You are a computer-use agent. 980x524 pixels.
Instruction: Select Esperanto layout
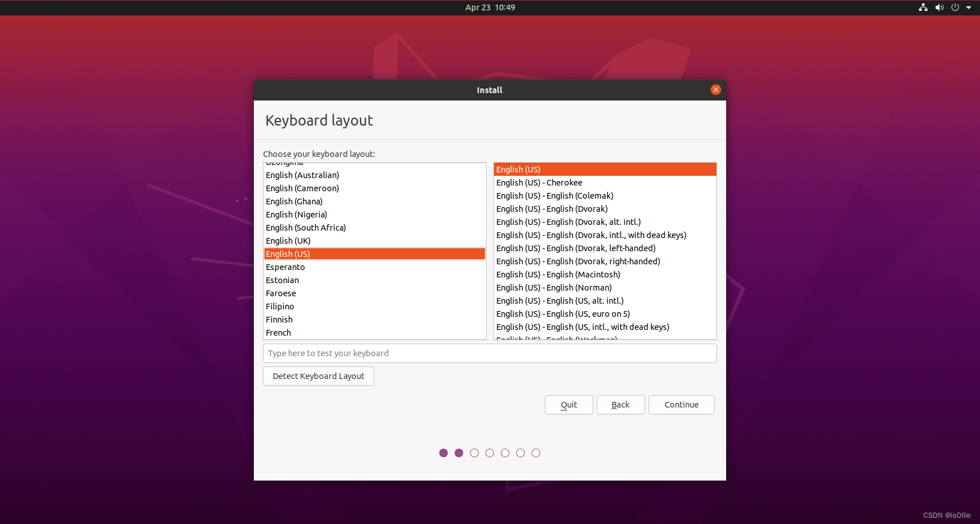pyautogui.click(x=375, y=267)
